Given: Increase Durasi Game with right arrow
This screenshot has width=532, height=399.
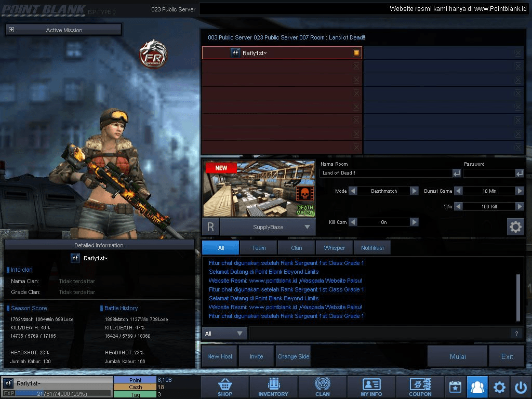Looking at the screenshot, I should point(520,191).
